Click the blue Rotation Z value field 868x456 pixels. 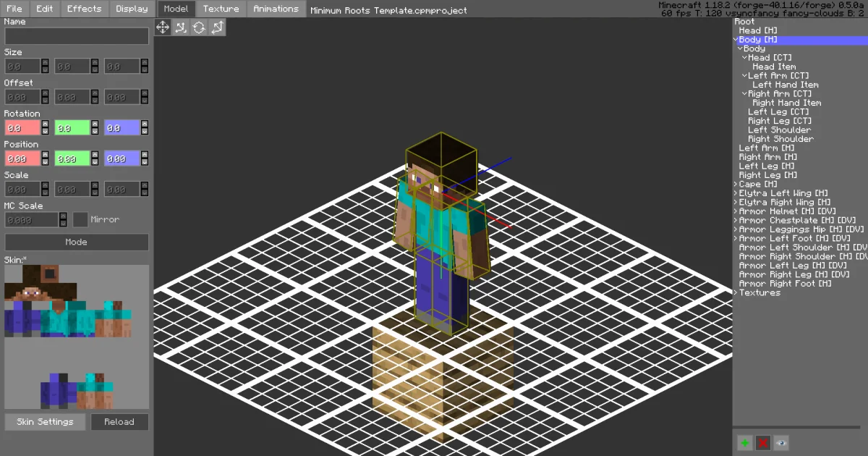pyautogui.click(x=122, y=127)
